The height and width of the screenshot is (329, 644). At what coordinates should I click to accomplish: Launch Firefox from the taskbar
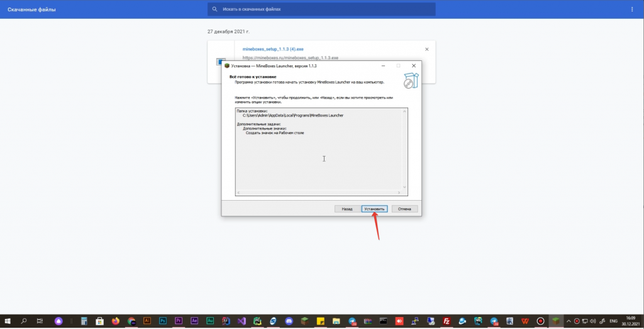pos(116,321)
